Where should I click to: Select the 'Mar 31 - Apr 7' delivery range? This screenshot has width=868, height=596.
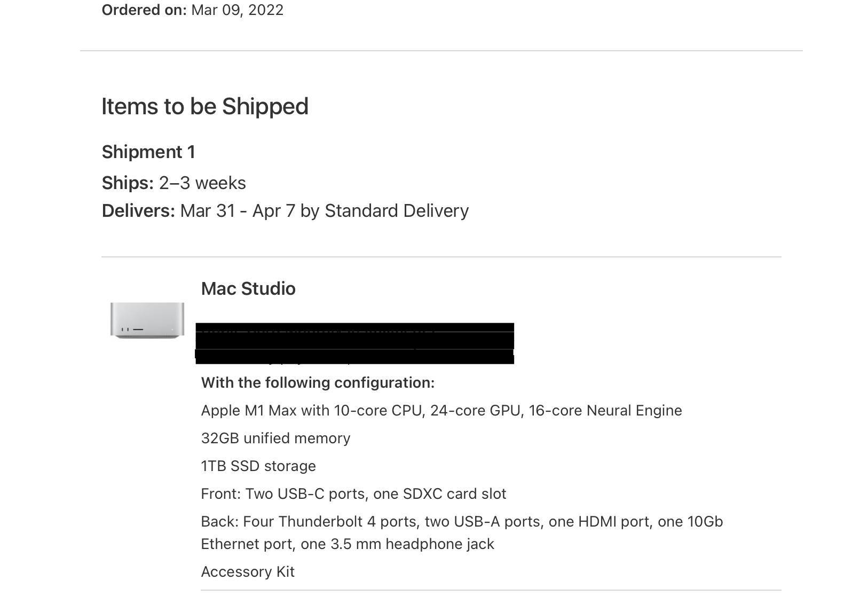coord(238,211)
